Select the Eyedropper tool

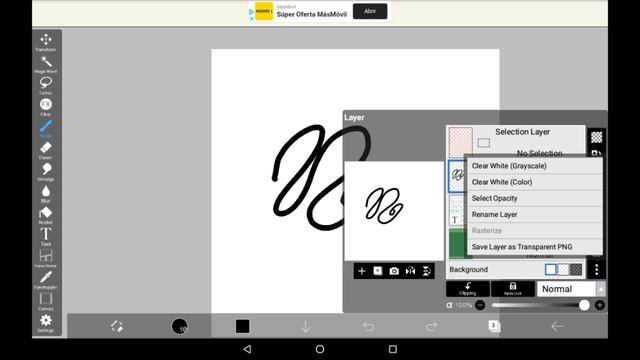(46, 280)
